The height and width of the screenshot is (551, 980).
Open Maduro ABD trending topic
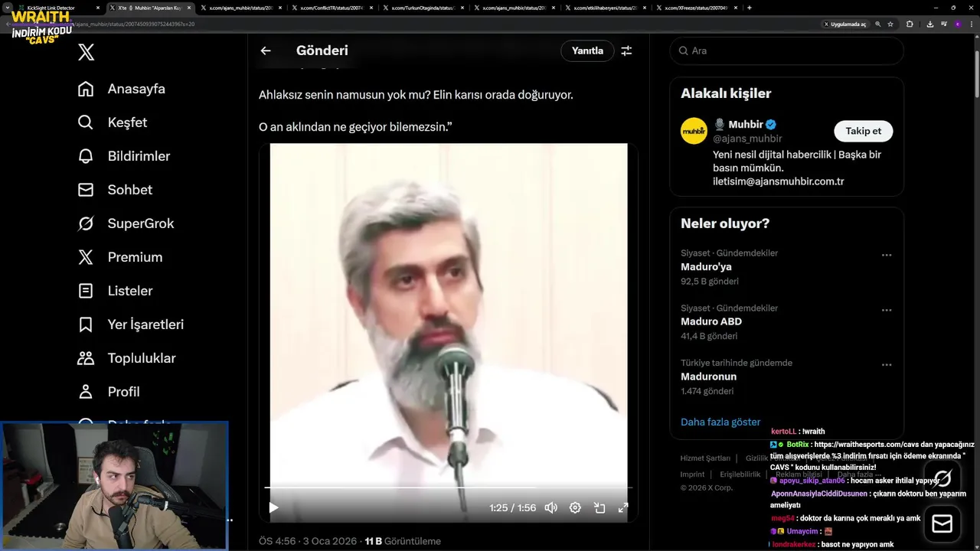(x=711, y=321)
